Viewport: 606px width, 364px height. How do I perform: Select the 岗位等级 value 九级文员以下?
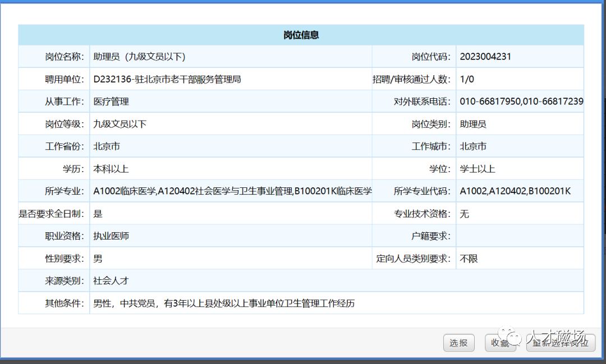pos(120,124)
